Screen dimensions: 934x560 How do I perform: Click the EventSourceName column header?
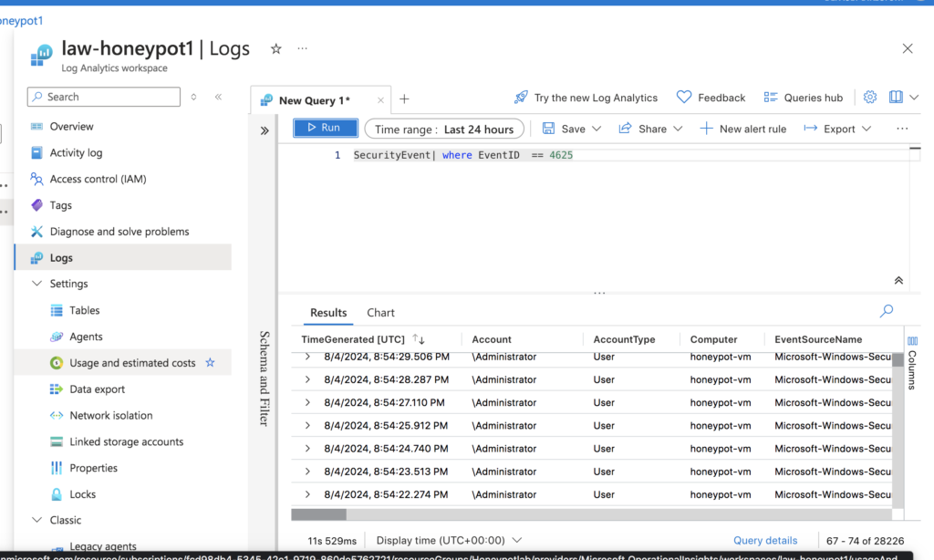pyautogui.click(x=818, y=339)
